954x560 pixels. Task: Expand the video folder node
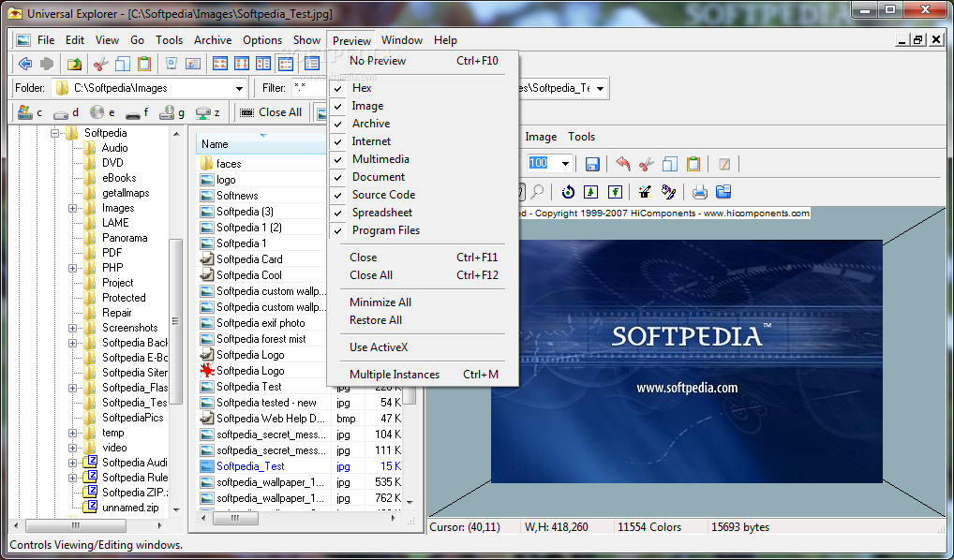[72, 448]
